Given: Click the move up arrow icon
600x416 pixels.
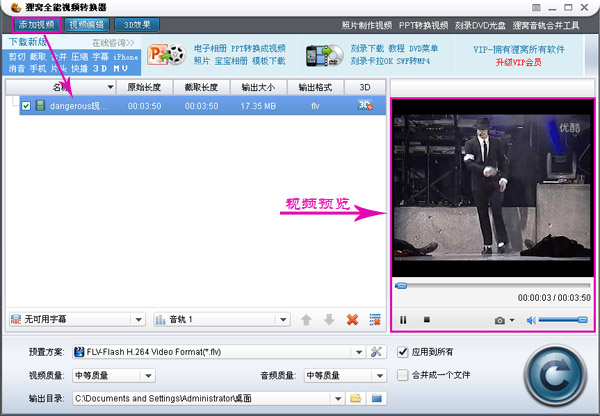Looking at the screenshot, I should [x=306, y=320].
